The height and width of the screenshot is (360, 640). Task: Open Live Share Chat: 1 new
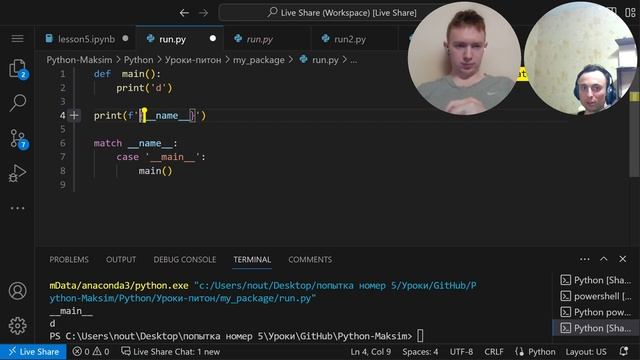pyautogui.click(x=171, y=351)
